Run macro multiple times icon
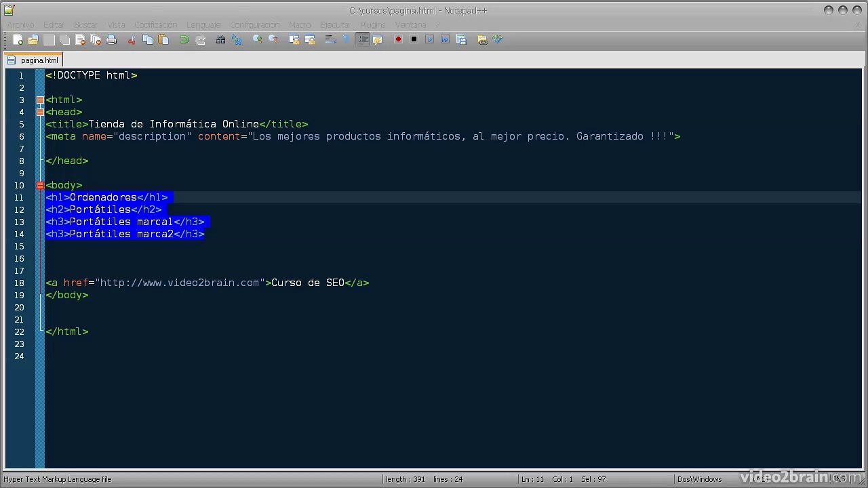 (x=445, y=40)
